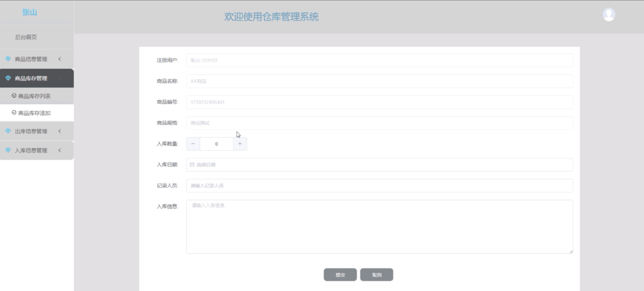
Task: Decrease 入库数量 with minus button
Action: [193, 144]
